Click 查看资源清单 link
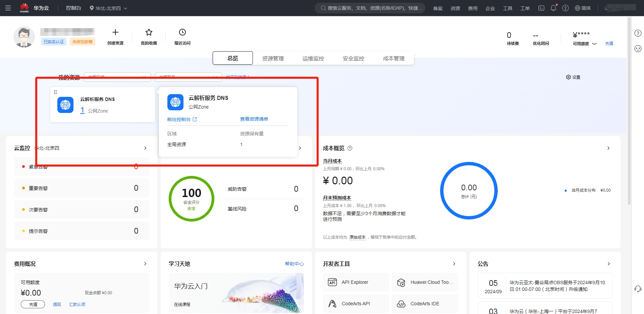Viewport: 644px width, 314px height. coord(254,119)
